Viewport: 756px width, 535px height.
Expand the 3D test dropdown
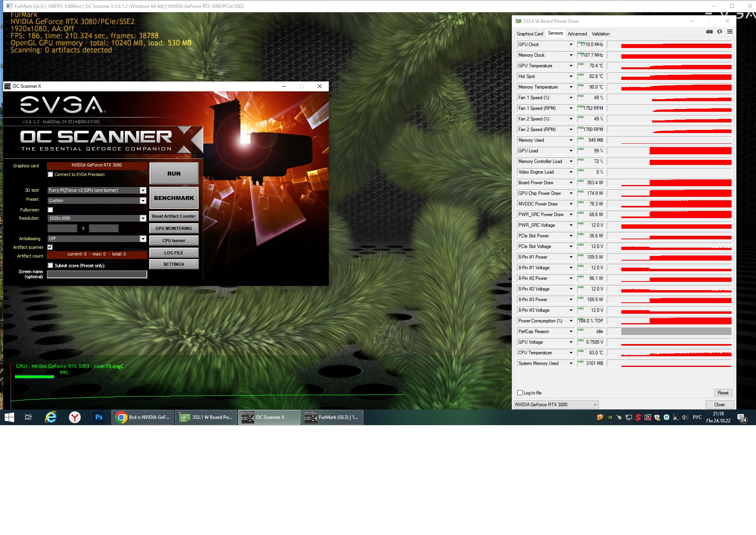[143, 191]
